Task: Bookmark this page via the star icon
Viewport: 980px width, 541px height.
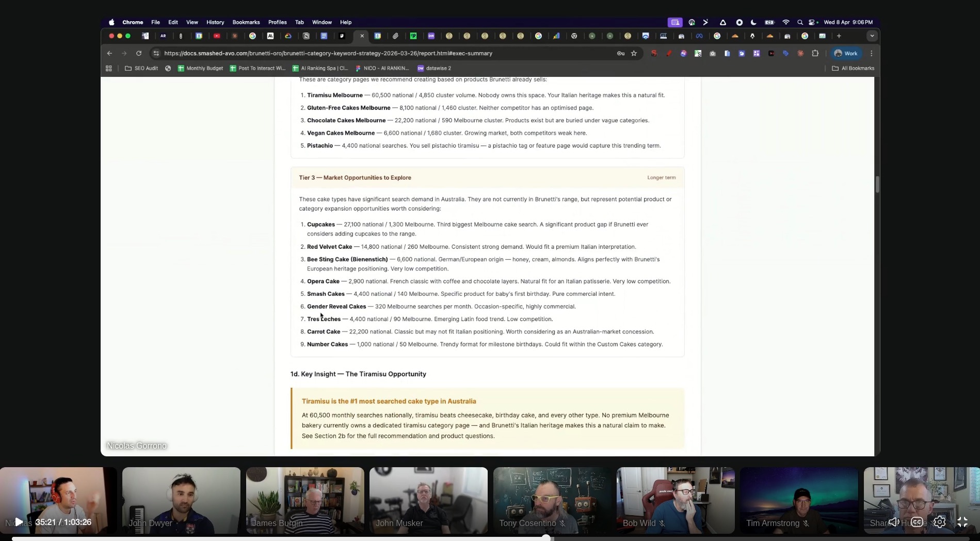Action: (x=634, y=53)
